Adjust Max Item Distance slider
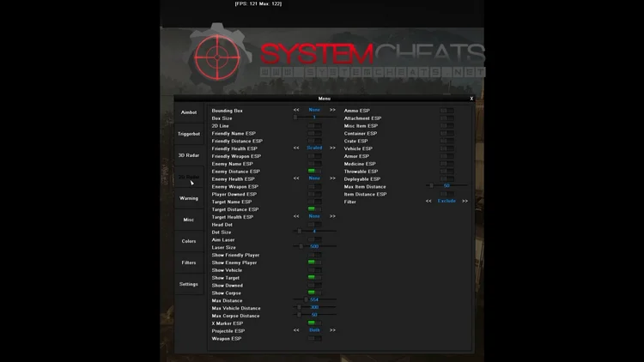Viewport: 644px width, 362px height. 447,186
